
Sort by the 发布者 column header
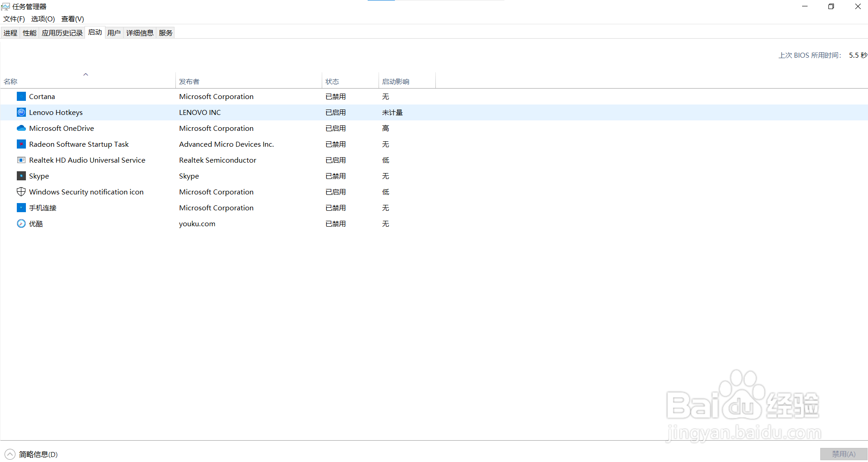tap(249, 80)
